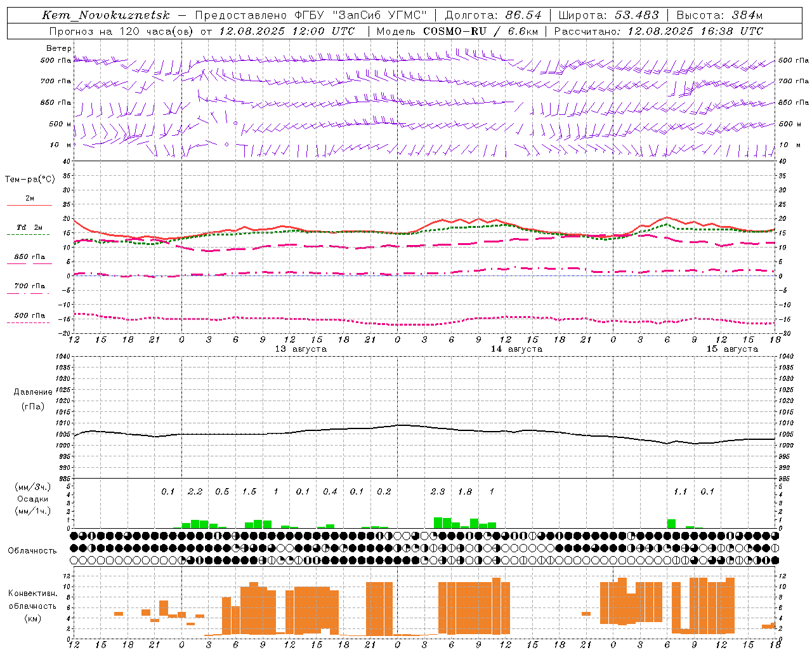Viewport: 812px width, 650px height.
Task: Click dashed line sample under Td 2м legend
Action: coord(28,234)
